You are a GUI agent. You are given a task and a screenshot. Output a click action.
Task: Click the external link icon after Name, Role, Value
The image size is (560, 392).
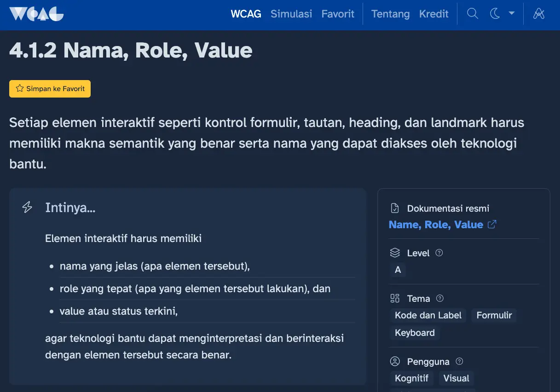tap(492, 224)
